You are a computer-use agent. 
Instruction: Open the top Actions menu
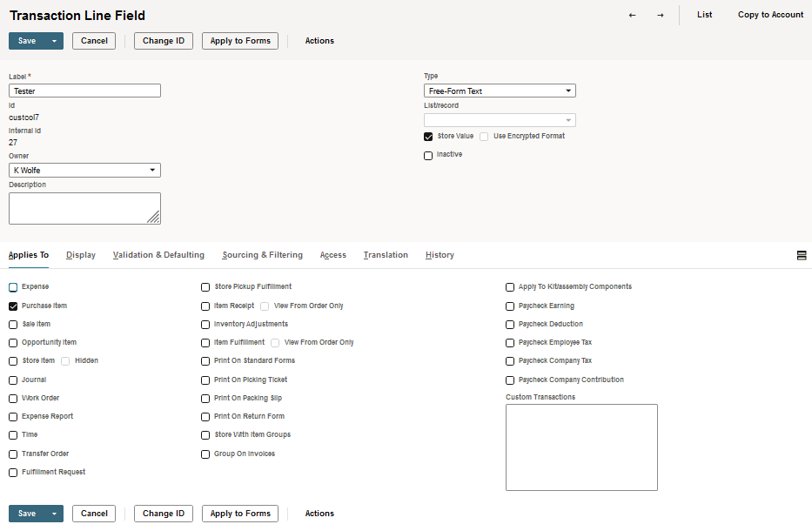tap(319, 41)
